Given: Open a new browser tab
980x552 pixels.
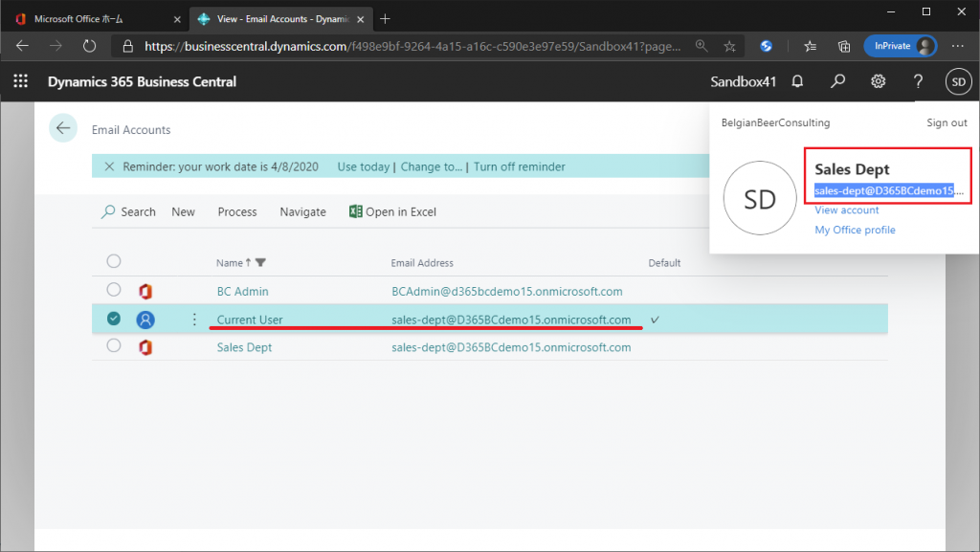Looking at the screenshot, I should pyautogui.click(x=385, y=19).
